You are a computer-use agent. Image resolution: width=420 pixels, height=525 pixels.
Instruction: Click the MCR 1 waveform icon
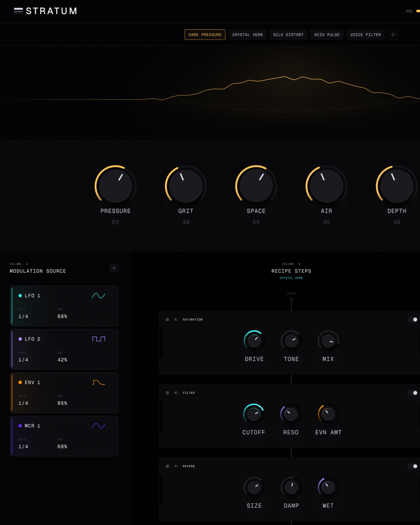[98, 426]
